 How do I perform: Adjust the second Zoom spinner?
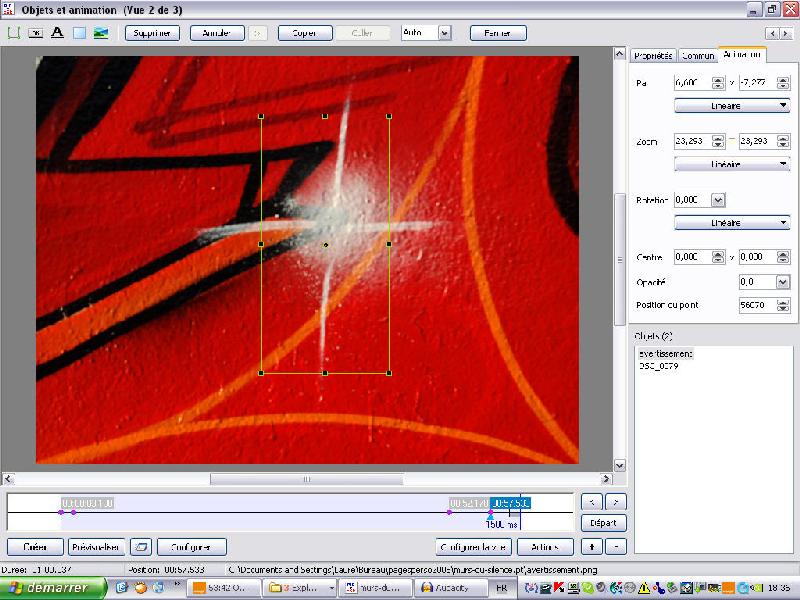(x=783, y=141)
